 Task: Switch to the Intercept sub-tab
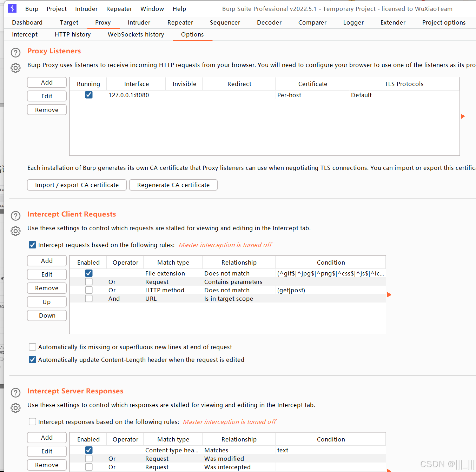coord(25,34)
